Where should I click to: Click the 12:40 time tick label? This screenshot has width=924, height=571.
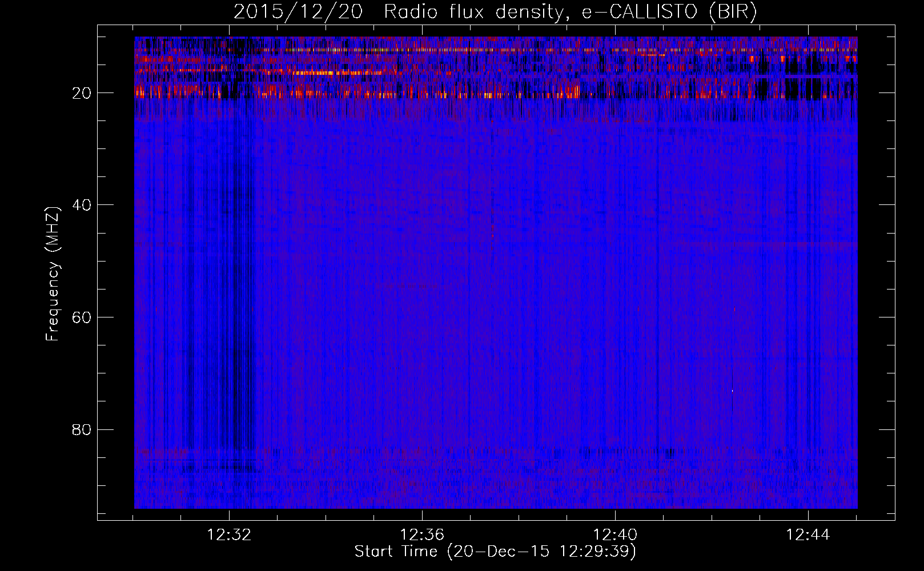[x=615, y=535]
